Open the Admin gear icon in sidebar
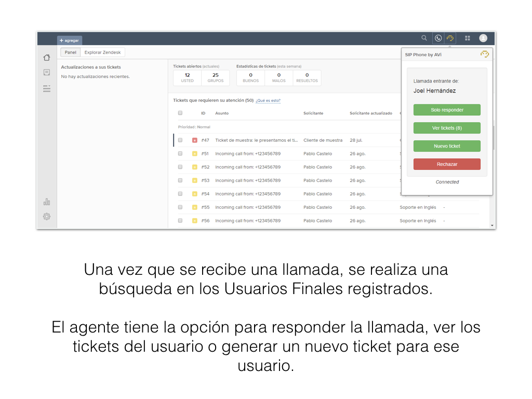The image size is (532, 399). (47, 217)
